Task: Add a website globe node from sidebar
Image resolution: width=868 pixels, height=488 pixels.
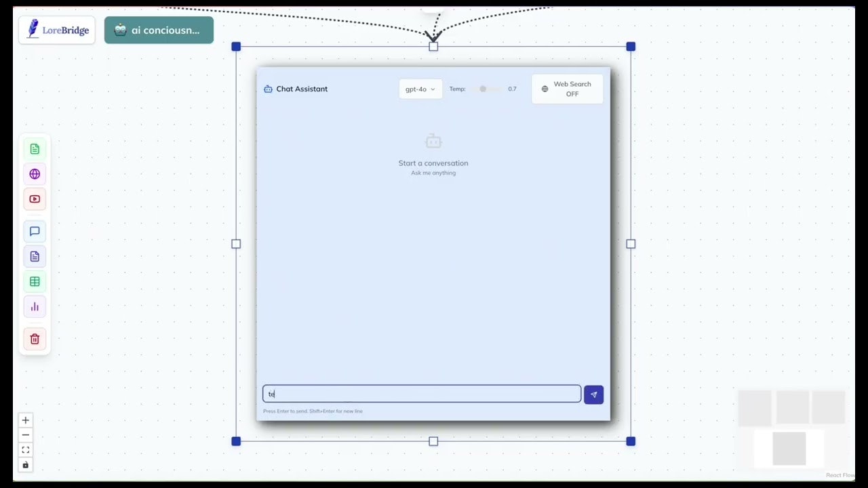Action: 35,174
